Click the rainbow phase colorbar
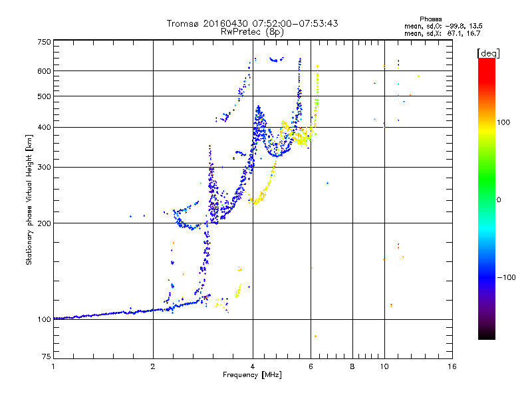The image size is (532, 399). (487, 198)
